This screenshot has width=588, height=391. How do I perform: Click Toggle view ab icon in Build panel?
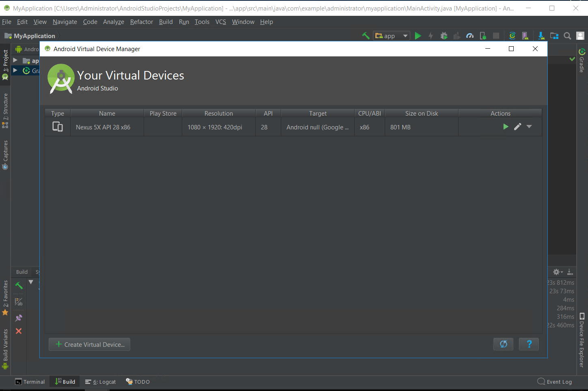[19, 302]
